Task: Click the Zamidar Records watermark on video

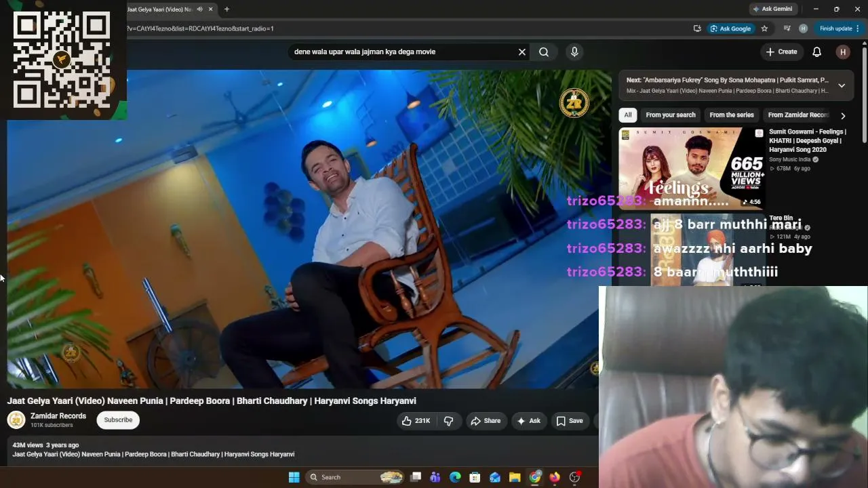Action: pos(574,102)
